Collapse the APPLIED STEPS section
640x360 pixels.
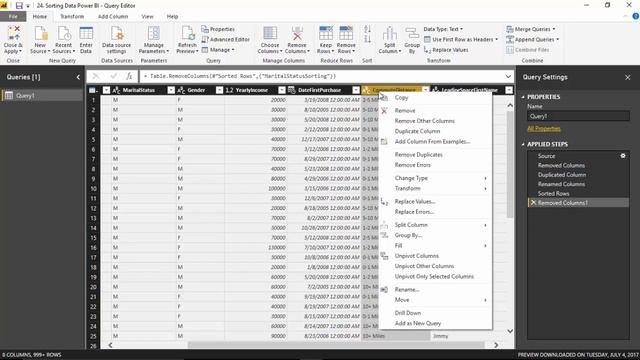click(x=523, y=144)
